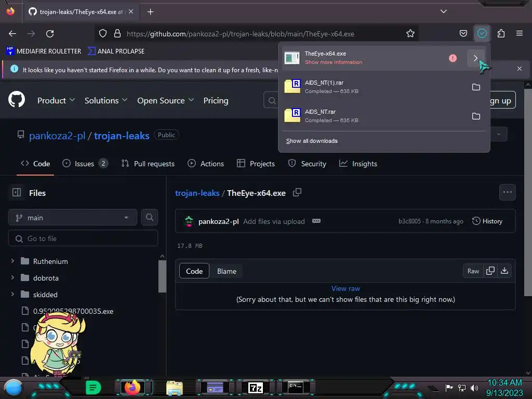Download raw file icon
This screenshot has width=532, height=399.
click(x=504, y=271)
